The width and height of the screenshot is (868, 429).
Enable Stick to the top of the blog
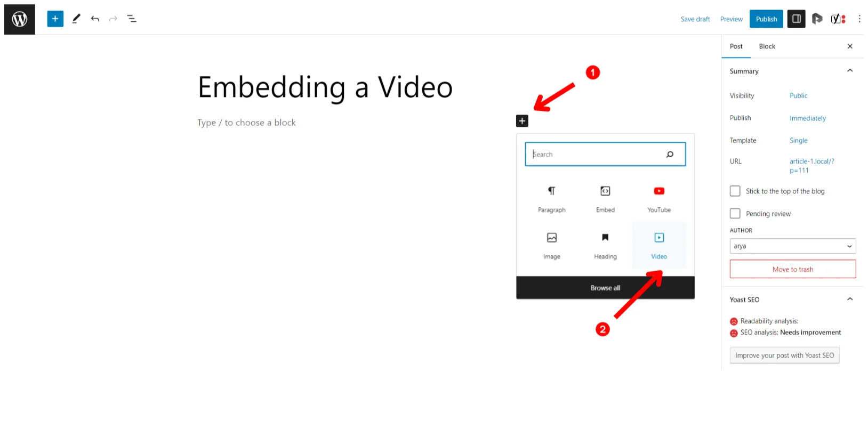coord(735,191)
